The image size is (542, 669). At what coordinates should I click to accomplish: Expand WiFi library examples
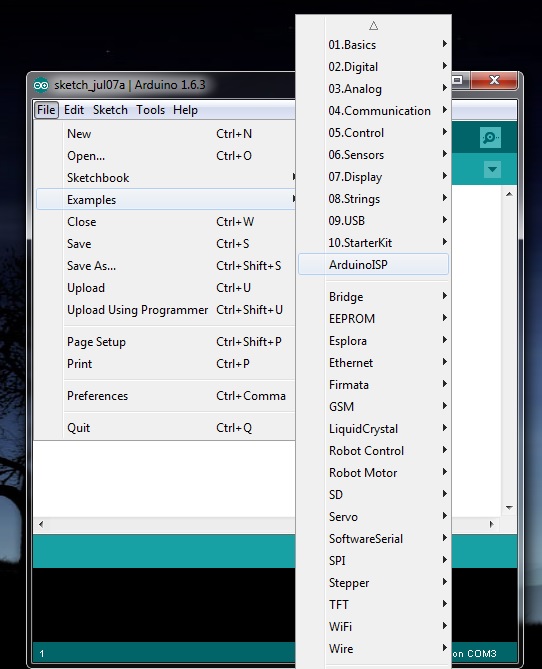pyautogui.click(x=373, y=627)
